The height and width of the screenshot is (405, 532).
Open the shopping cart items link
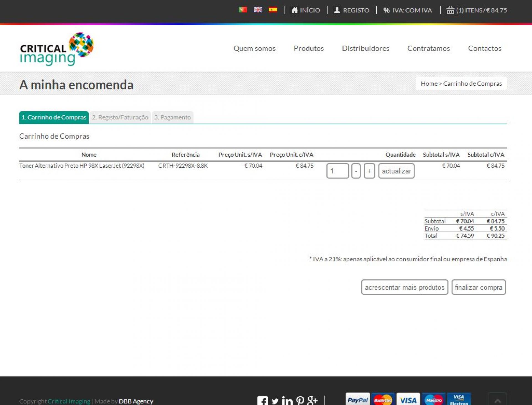[477, 10]
